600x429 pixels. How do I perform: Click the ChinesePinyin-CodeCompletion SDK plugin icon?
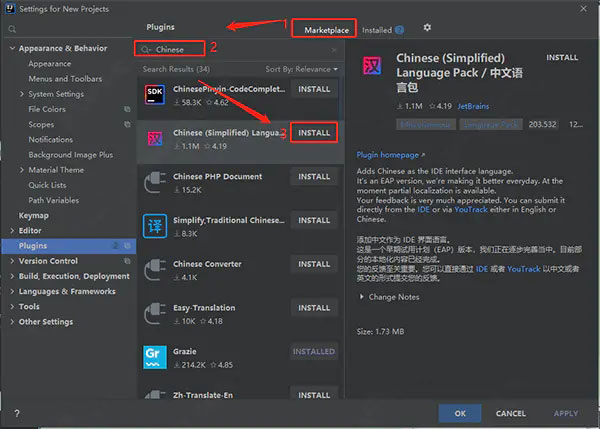coord(155,95)
